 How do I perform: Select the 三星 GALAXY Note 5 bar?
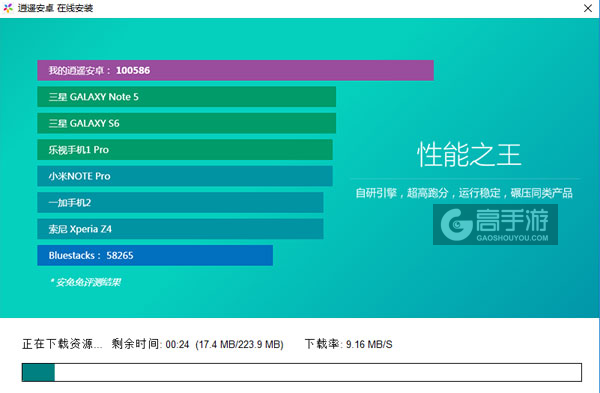pos(187,97)
